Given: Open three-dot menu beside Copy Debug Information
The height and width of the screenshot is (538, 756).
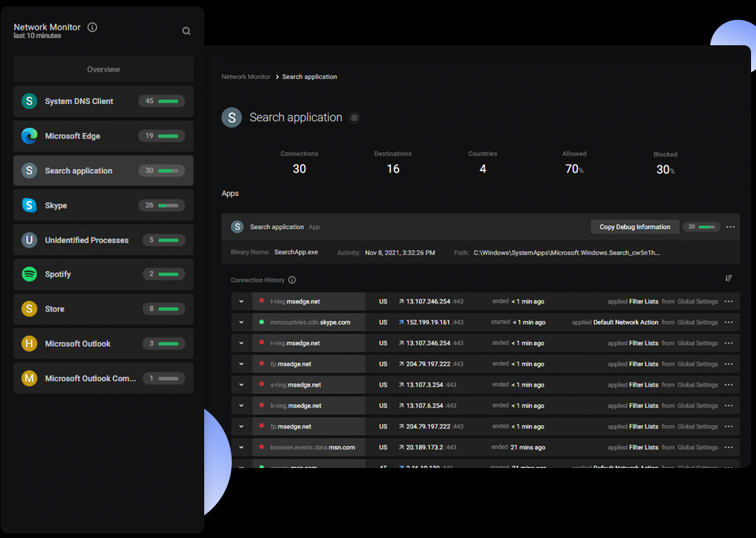Looking at the screenshot, I should click(731, 227).
